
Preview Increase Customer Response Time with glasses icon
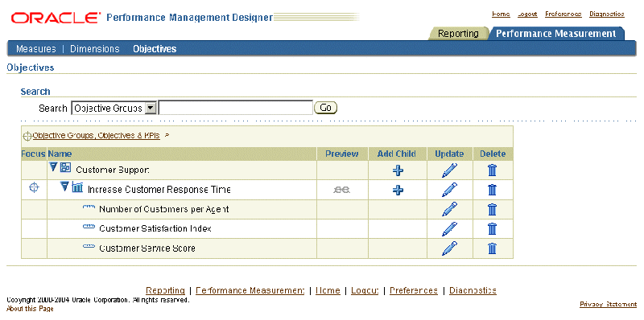pos(341,190)
